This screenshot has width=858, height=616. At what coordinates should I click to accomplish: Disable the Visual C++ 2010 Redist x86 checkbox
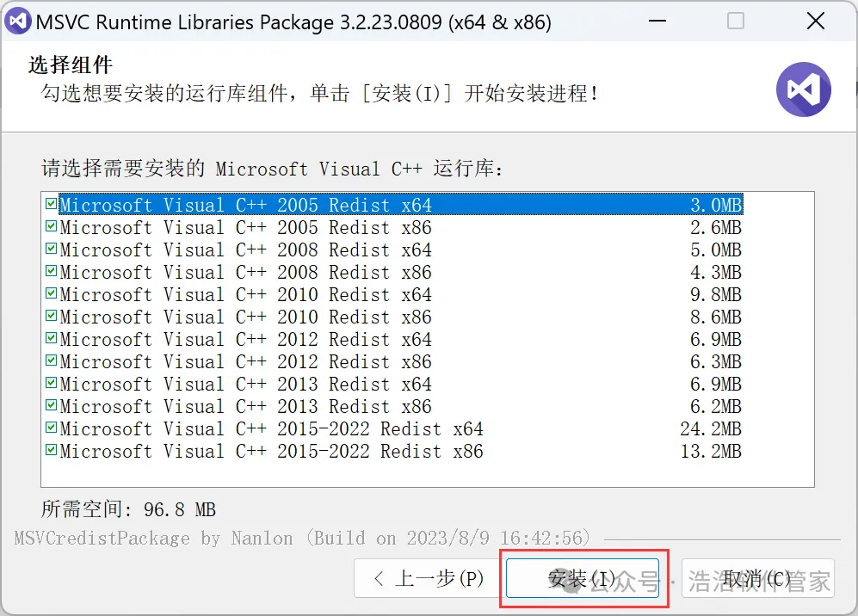[51, 317]
